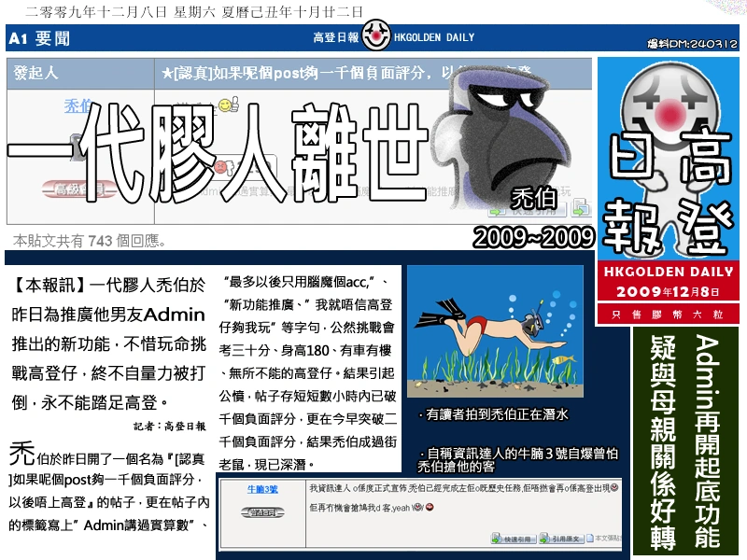Screen dimensions: 747x560
Task: Click the red 高級會員 badge behind the headline
Action: tap(78, 190)
